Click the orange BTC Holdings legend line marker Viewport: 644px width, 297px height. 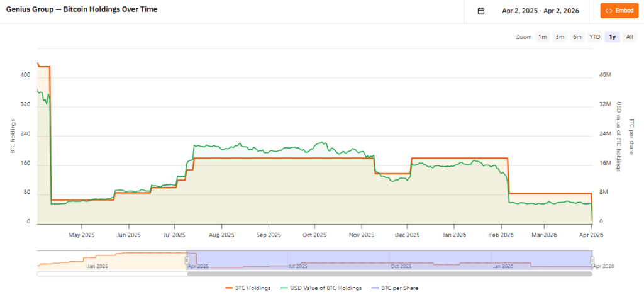230,288
